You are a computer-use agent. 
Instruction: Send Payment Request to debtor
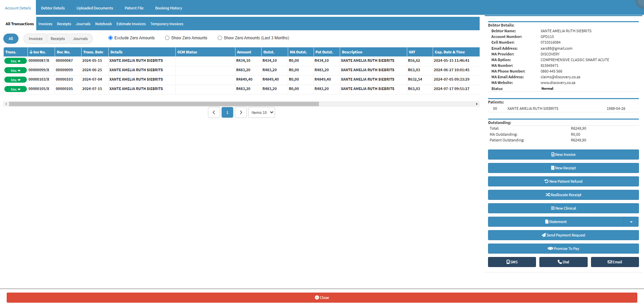563,235
